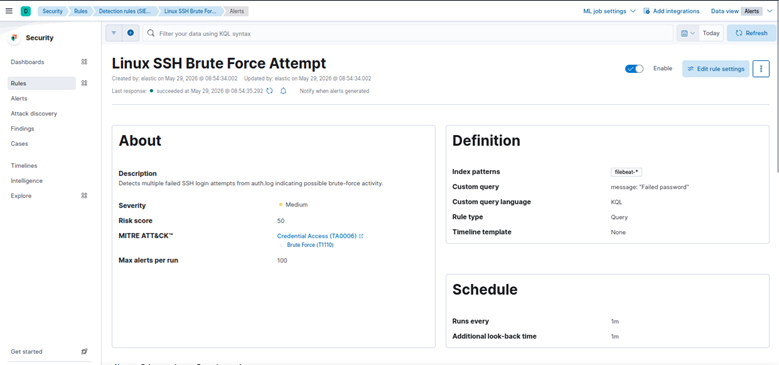This screenshot has width=779, height=365.
Task: Click the filebeat-* index pattern badge
Action: point(626,172)
